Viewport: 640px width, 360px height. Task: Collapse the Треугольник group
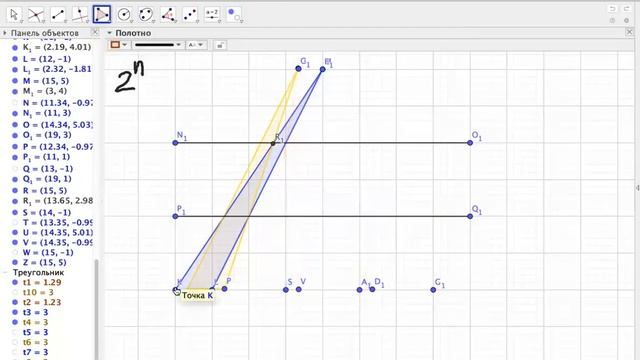6,272
